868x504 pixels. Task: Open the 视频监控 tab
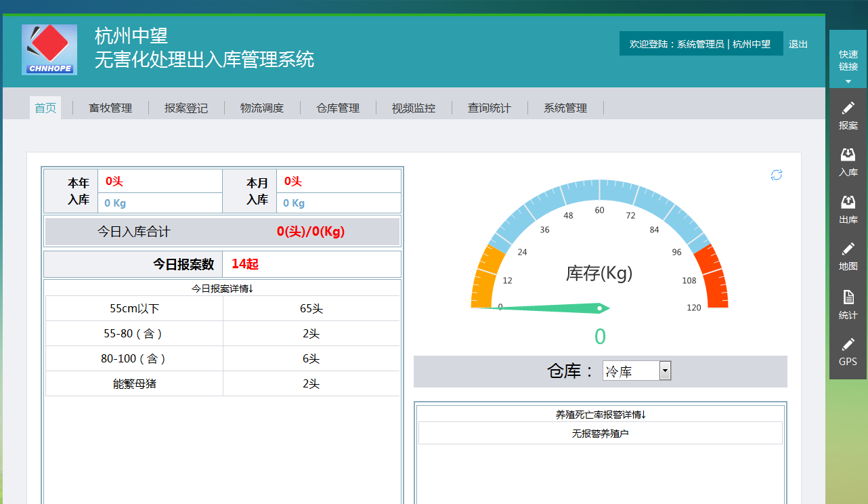[413, 108]
